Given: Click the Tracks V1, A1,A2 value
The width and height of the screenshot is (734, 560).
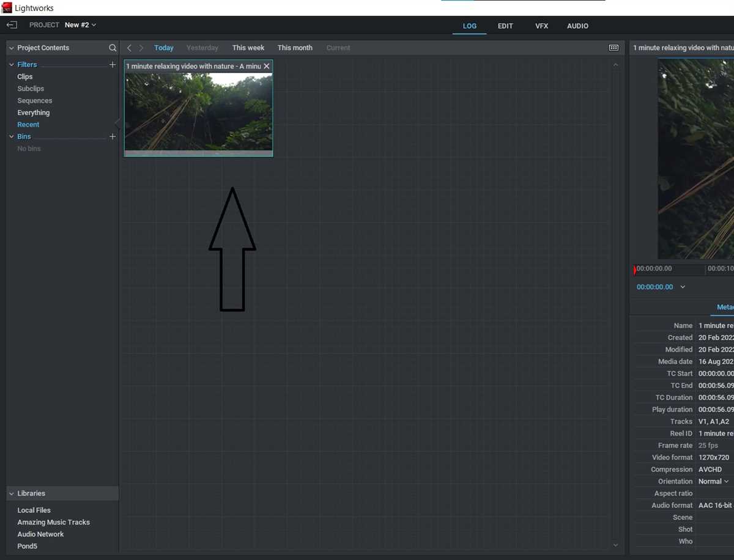Looking at the screenshot, I should (714, 422).
